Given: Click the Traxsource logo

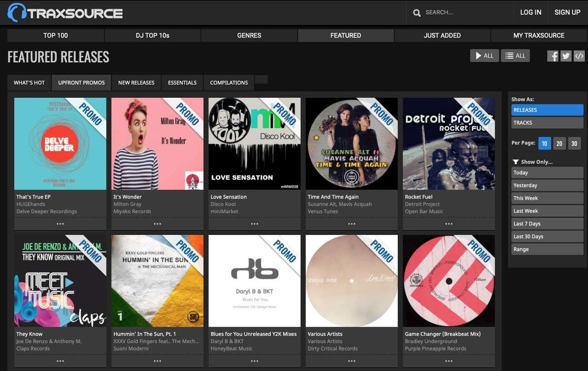Looking at the screenshot, I should coord(65,12).
